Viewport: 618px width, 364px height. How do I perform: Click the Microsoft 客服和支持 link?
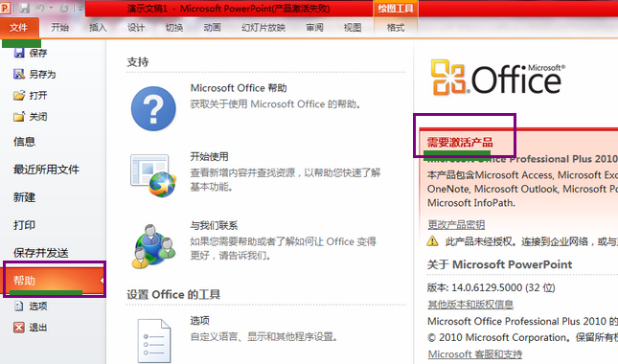475,354
